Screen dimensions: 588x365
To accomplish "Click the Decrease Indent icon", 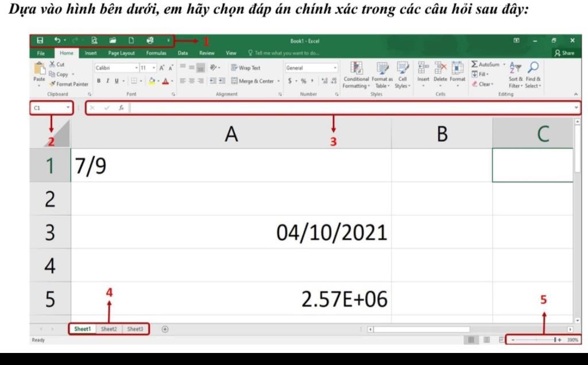I will tap(212, 80).
